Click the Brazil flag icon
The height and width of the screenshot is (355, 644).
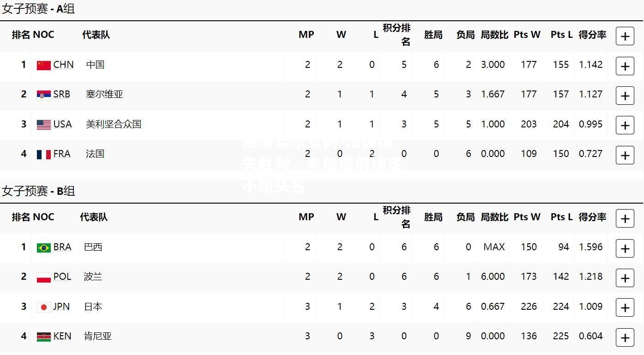point(44,248)
